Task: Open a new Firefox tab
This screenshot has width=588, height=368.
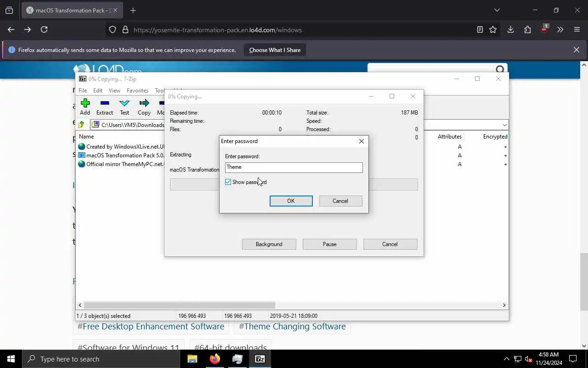Action: coord(133,10)
